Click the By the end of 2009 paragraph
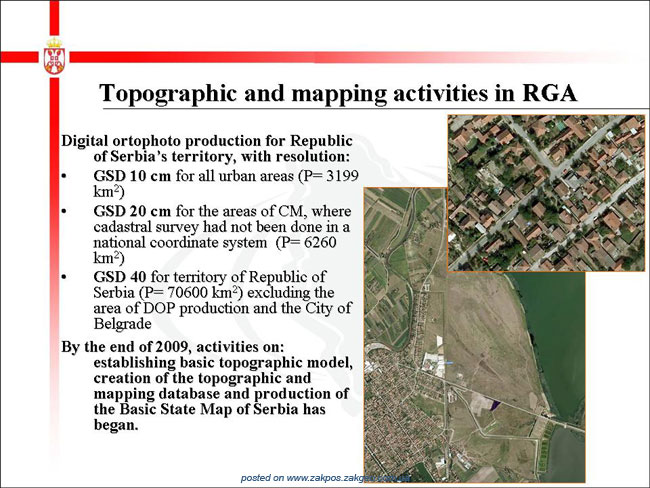 click(207, 386)
